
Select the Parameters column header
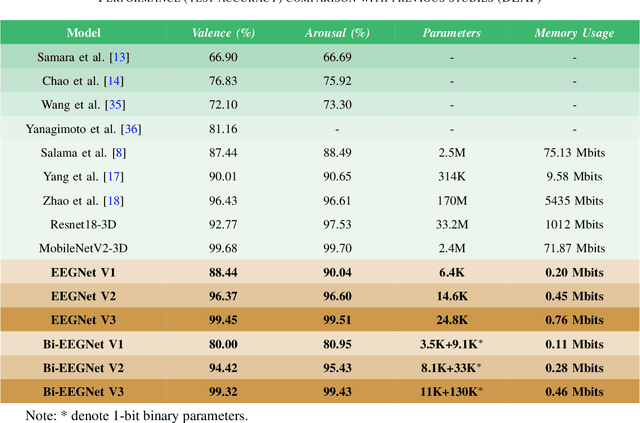coord(451,33)
